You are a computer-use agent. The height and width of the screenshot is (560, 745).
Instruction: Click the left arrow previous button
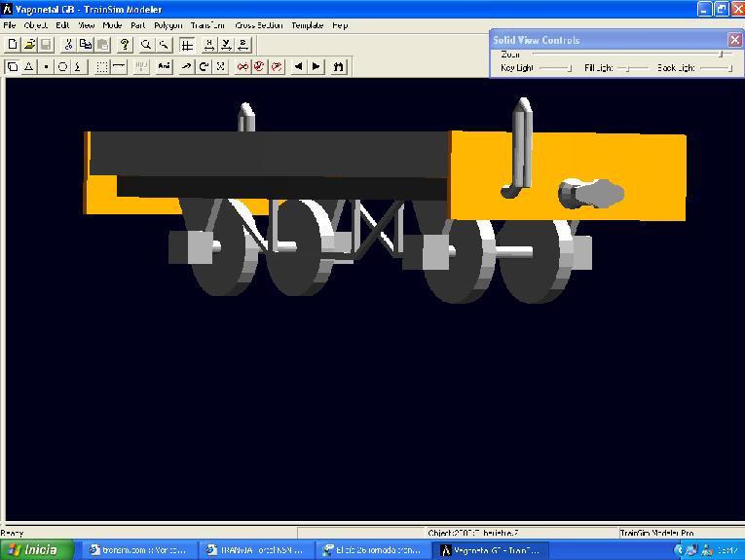(298, 67)
